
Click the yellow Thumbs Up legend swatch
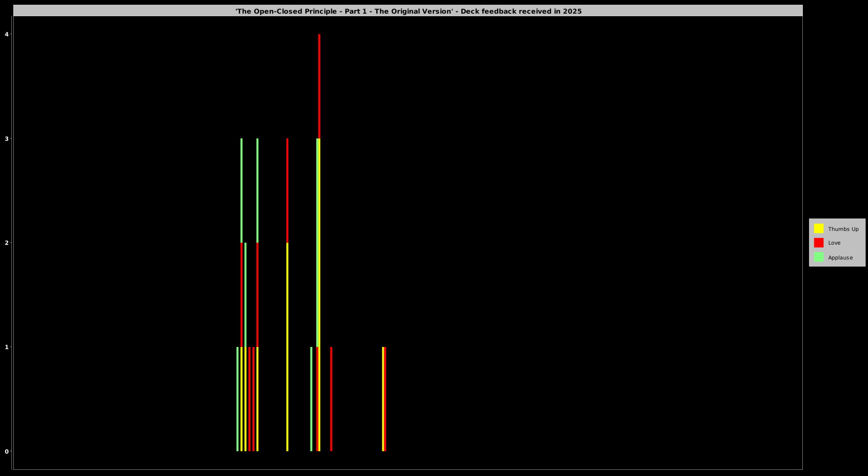coord(818,228)
